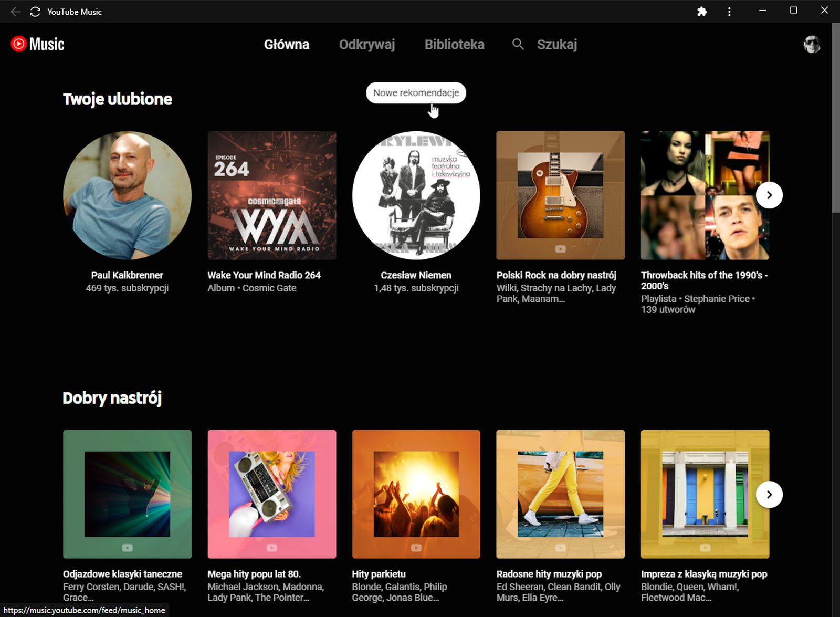Open the extensions puzzle icon
Image resolution: width=840 pixels, height=617 pixels.
tap(702, 12)
